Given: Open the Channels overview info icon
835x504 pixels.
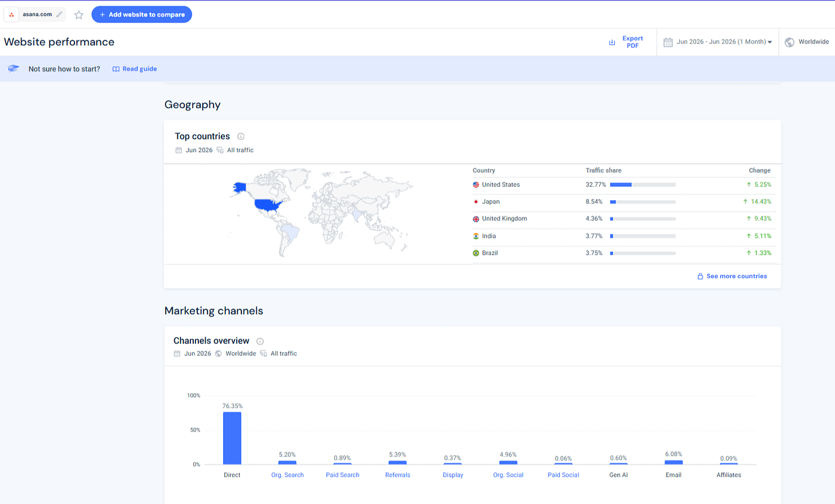Looking at the screenshot, I should tap(260, 341).
